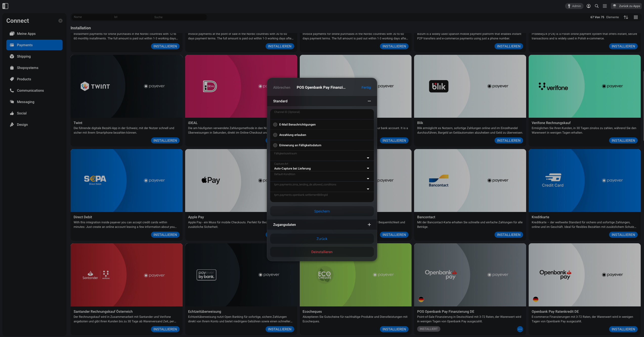This screenshot has width=644, height=337.
Task: Expand the Zugangsdaten section
Action: [x=322, y=225]
